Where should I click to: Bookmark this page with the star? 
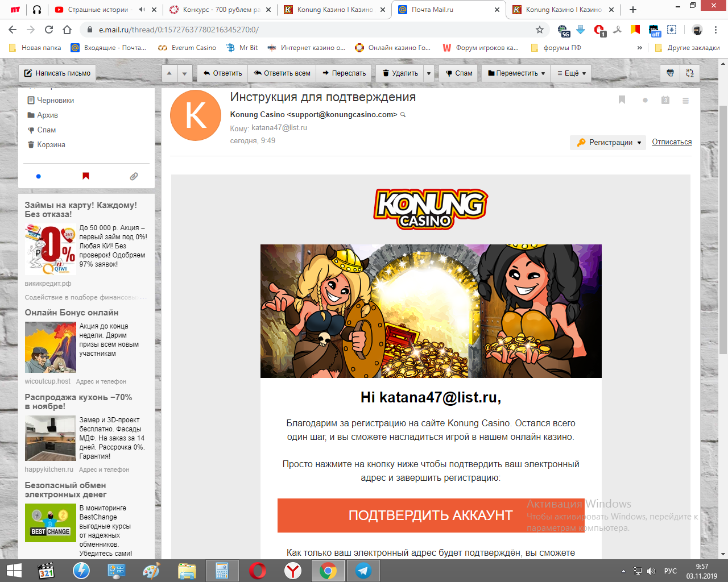[x=540, y=30]
